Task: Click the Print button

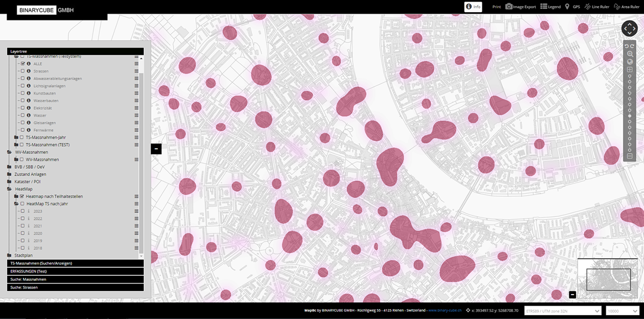Action: pyautogui.click(x=496, y=7)
